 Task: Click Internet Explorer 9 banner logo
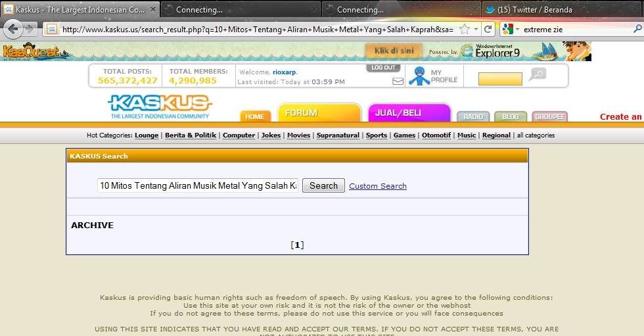pyautogui.click(x=490, y=51)
